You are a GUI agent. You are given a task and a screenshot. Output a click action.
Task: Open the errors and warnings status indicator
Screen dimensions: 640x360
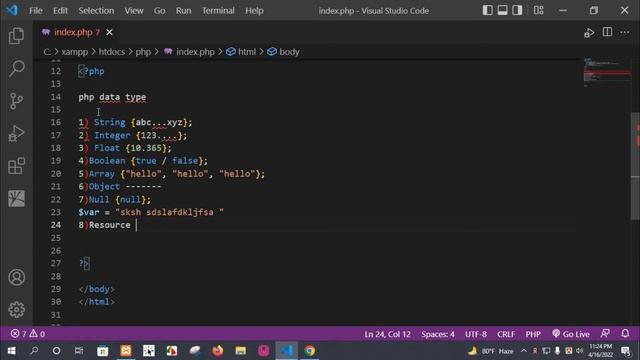click(28, 334)
